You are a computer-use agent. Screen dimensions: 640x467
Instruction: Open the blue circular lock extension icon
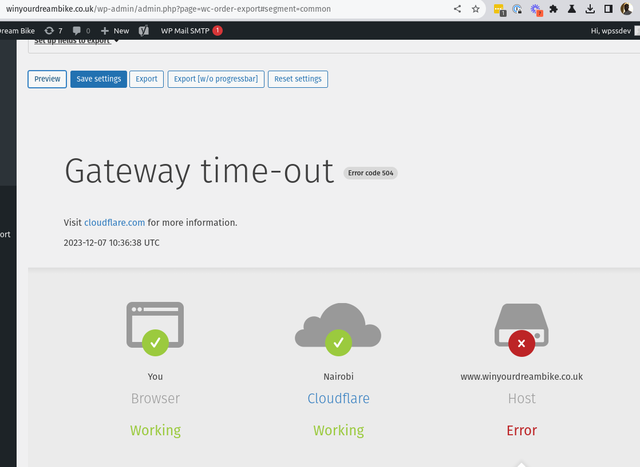pos(518,9)
